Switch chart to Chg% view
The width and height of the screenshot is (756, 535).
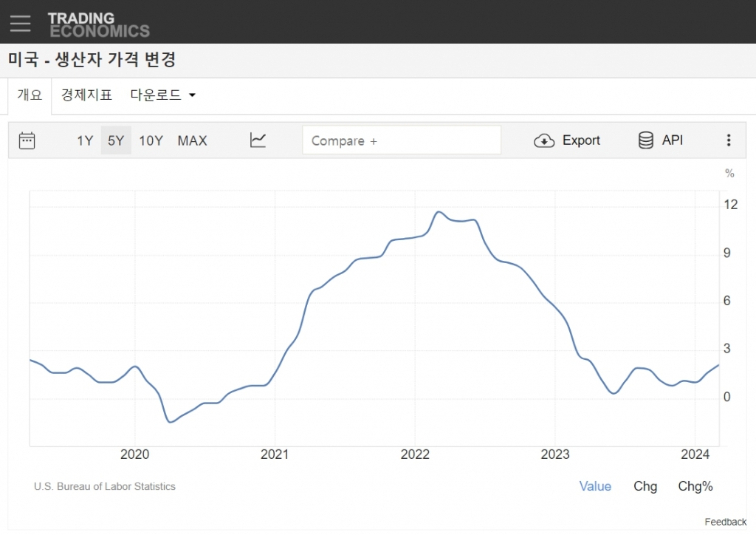[695, 486]
